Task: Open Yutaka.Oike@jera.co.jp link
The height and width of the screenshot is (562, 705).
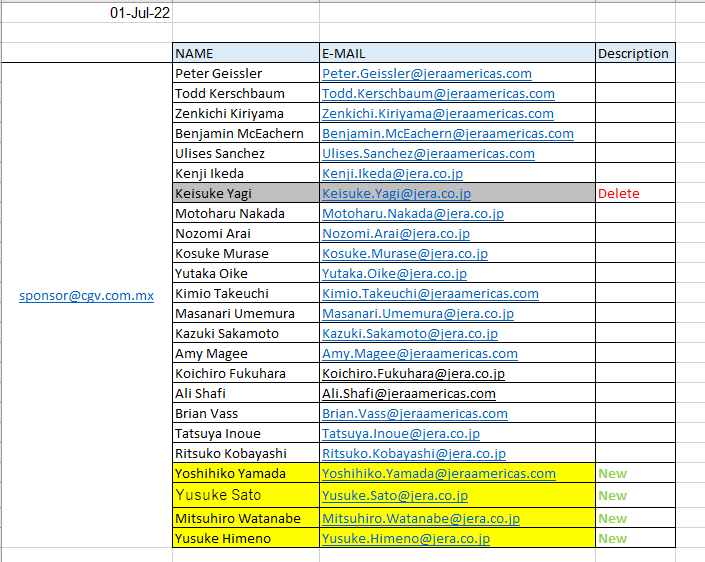Action: (x=394, y=273)
